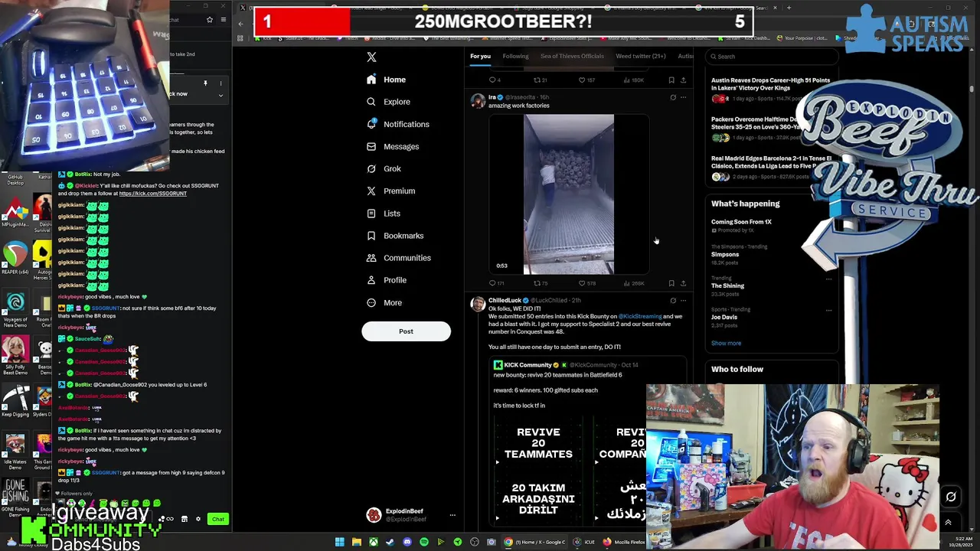Viewport: 980px width, 551px height.
Task: Open Coming Soon From 1X promoted trend
Action: [x=741, y=222]
